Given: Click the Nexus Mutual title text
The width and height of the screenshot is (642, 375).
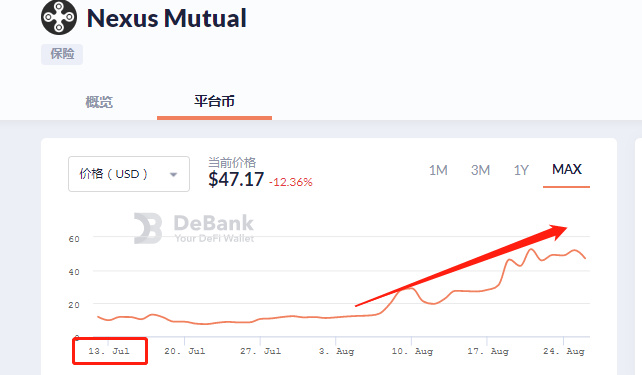Looking at the screenshot, I should tap(167, 18).
